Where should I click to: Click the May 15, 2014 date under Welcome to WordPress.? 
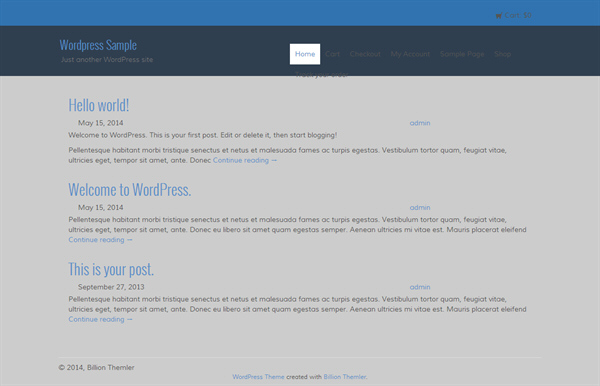tap(101, 207)
